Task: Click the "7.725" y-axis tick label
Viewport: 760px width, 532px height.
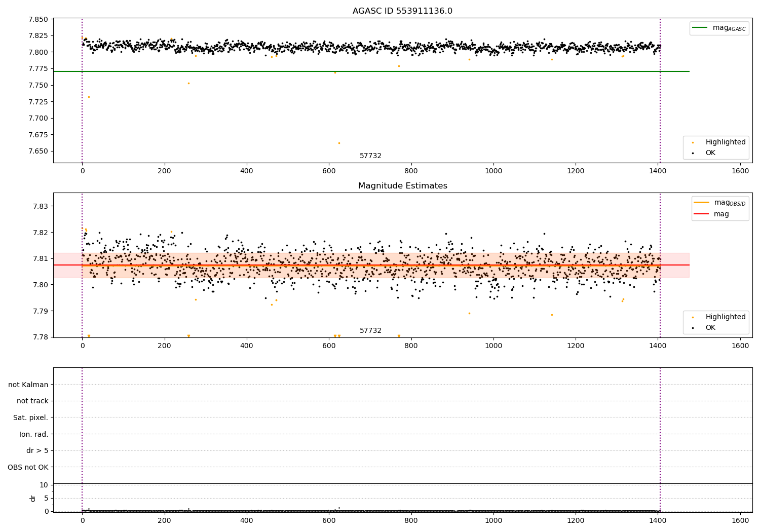Action: click(x=39, y=102)
